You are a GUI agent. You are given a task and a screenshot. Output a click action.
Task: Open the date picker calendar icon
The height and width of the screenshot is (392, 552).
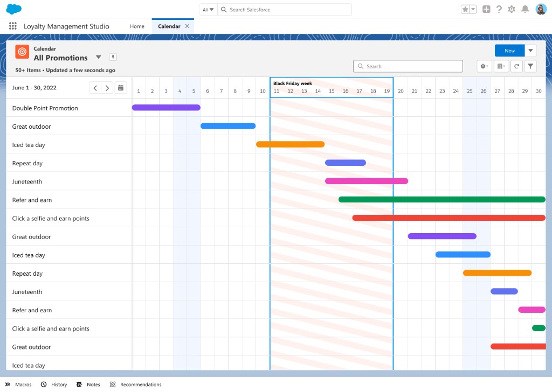pyautogui.click(x=120, y=88)
